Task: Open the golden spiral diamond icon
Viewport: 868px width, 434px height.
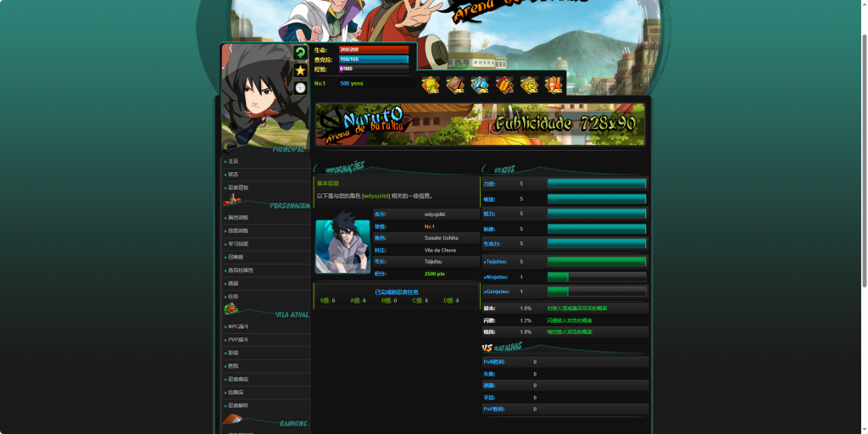Action: (x=529, y=85)
